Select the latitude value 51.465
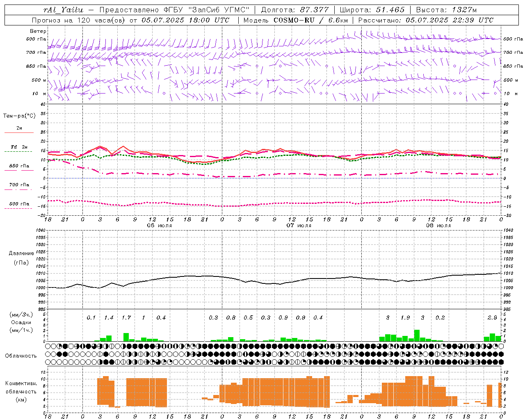525x420 pixels. click(390, 10)
